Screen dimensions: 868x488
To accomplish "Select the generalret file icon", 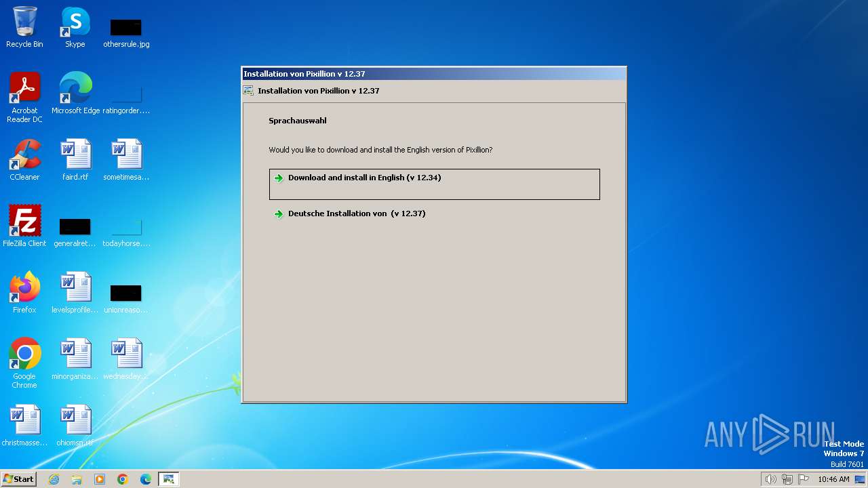I will [75, 232].
